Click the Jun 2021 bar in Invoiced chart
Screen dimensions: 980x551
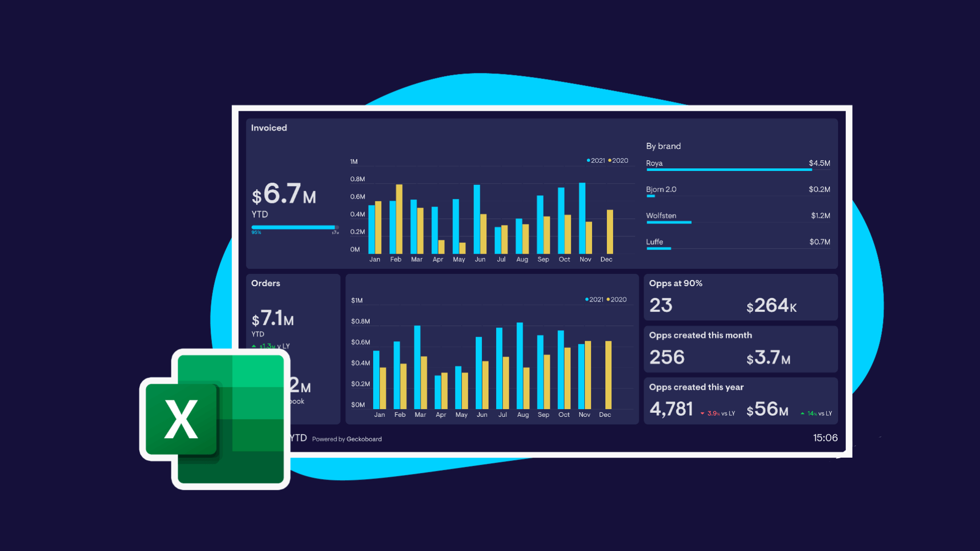(x=477, y=219)
